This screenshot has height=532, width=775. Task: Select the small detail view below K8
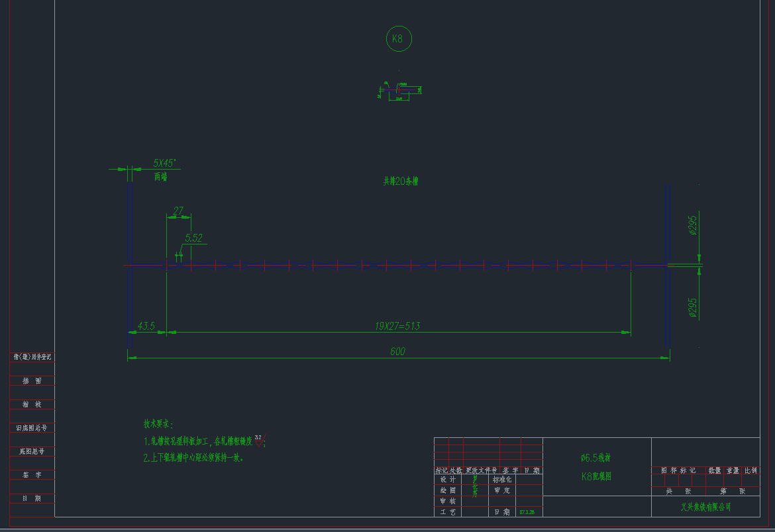(x=400, y=91)
